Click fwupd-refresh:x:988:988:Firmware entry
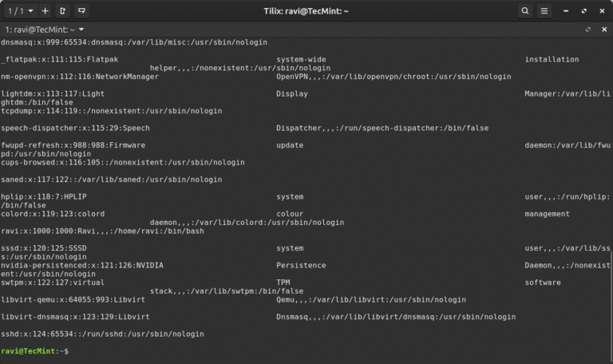Image resolution: width=613 pixels, height=364 pixels. coord(73,145)
